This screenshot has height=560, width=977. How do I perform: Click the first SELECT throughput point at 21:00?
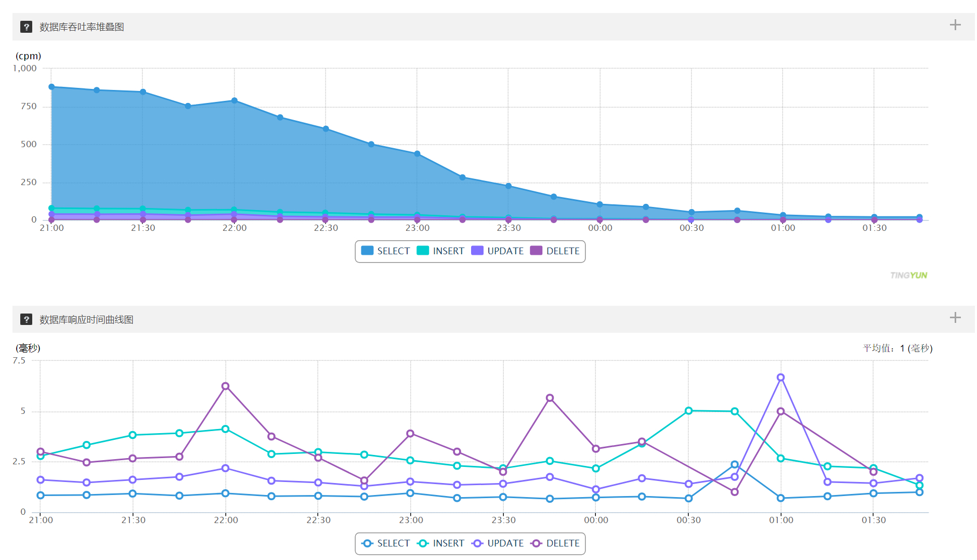click(x=51, y=87)
